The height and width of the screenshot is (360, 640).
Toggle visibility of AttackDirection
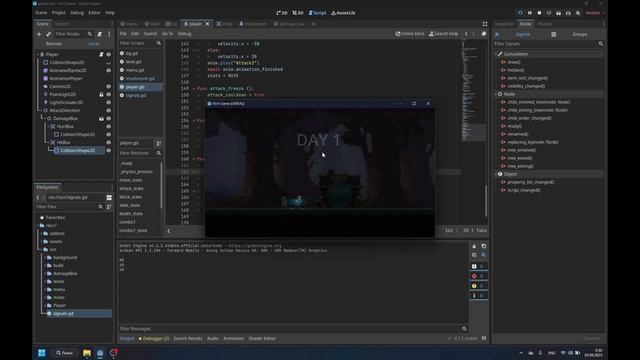pos(109,110)
